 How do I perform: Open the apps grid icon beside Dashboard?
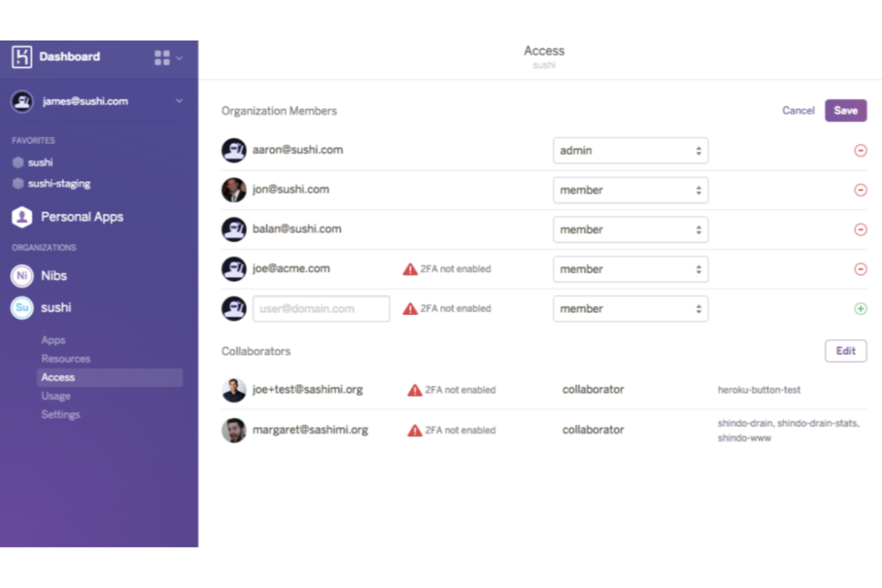point(160,57)
